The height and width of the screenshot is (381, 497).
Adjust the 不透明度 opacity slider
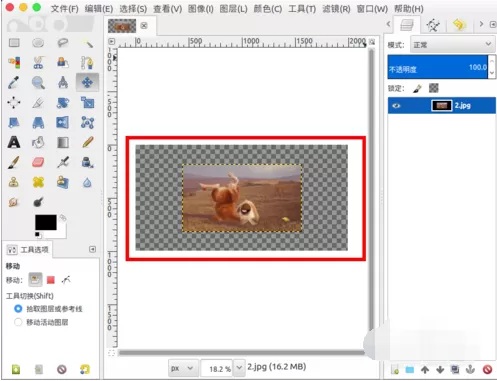[x=437, y=67]
